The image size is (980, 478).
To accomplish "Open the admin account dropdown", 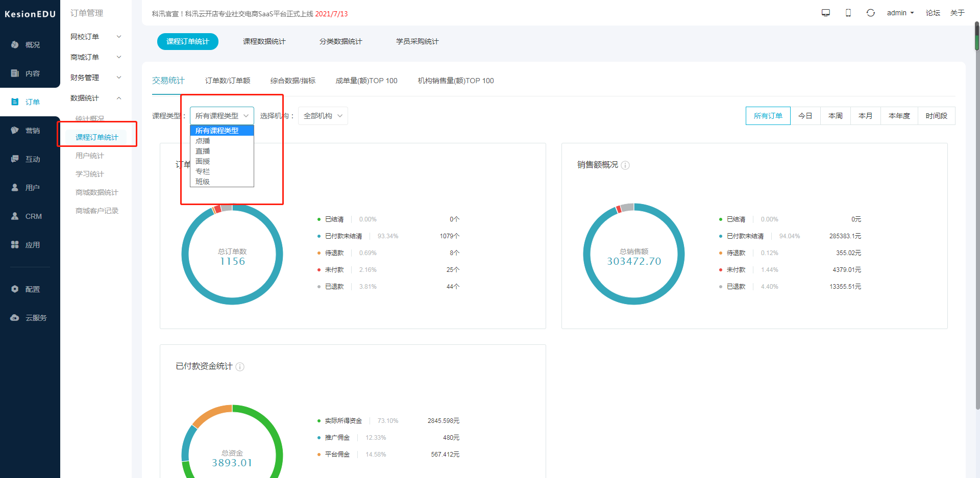I will [900, 13].
